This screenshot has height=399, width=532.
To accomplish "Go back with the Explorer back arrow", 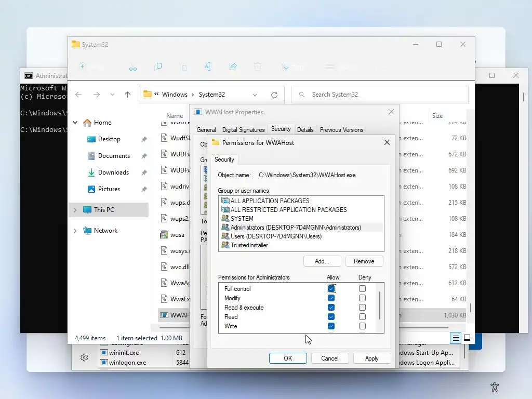I will pyautogui.click(x=78, y=95).
